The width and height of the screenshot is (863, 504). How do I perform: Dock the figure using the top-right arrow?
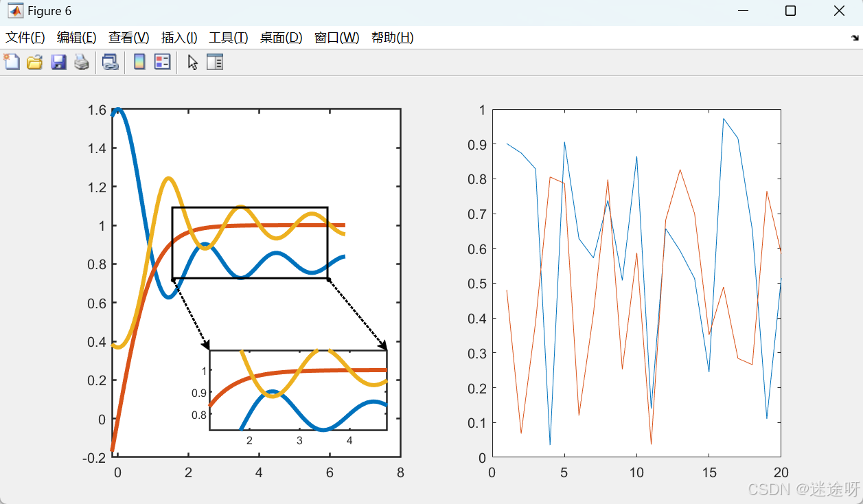(x=855, y=38)
